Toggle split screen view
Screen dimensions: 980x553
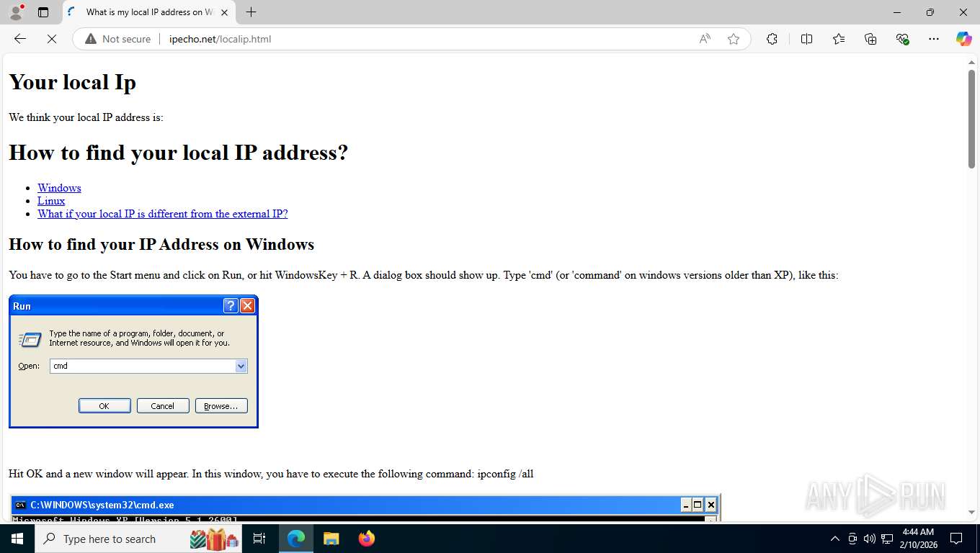coord(807,39)
